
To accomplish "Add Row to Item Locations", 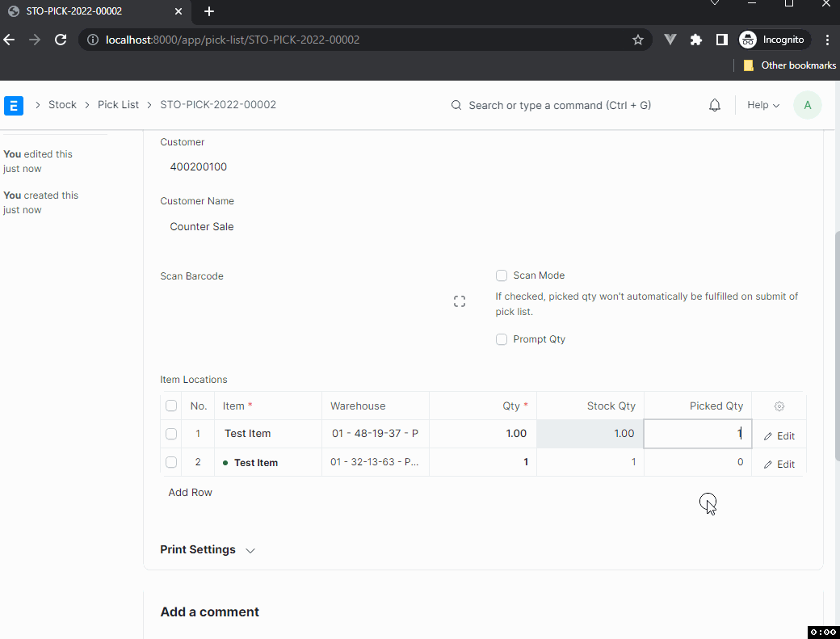I will pyautogui.click(x=190, y=492).
